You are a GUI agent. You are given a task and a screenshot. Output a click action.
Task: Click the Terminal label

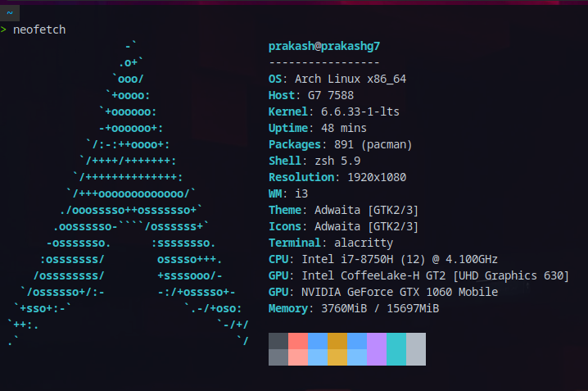[x=295, y=243]
